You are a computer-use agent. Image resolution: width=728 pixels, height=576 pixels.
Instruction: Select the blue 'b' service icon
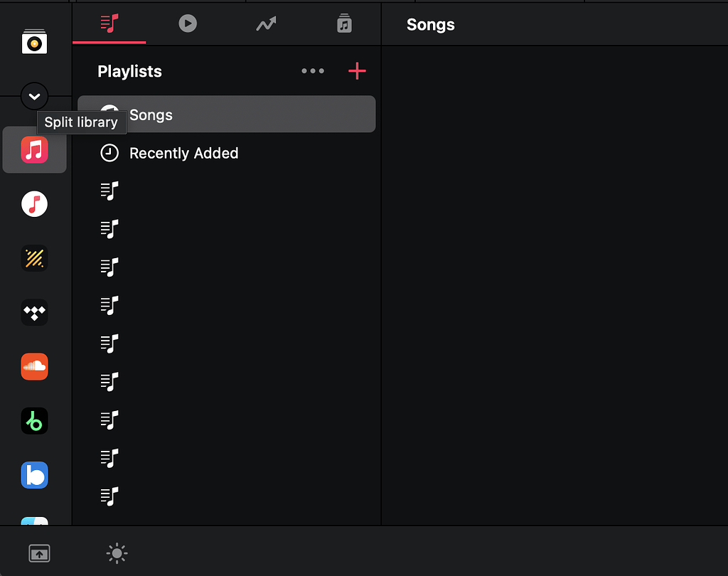(34, 475)
